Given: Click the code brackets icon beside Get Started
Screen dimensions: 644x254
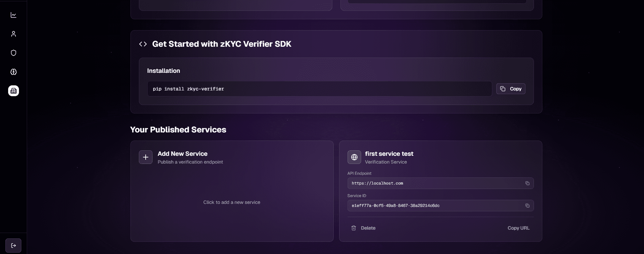Looking at the screenshot, I should pos(143,44).
